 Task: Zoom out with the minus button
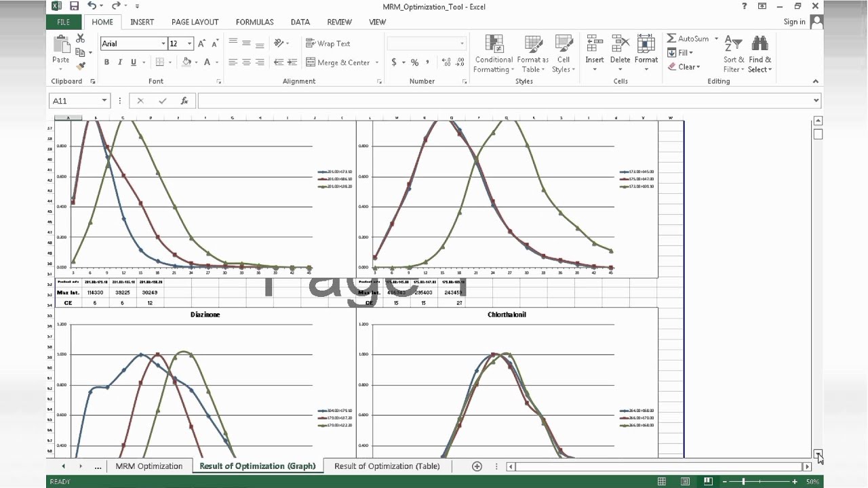pyautogui.click(x=724, y=481)
